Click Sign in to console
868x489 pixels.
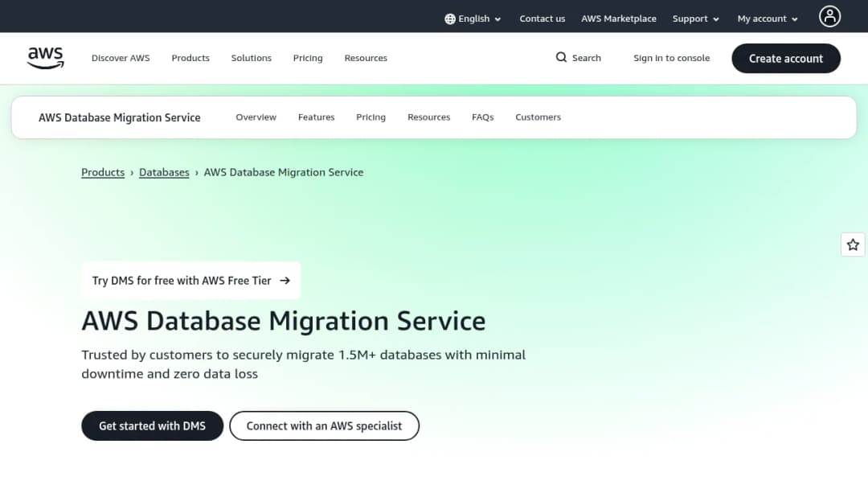pos(671,58)
